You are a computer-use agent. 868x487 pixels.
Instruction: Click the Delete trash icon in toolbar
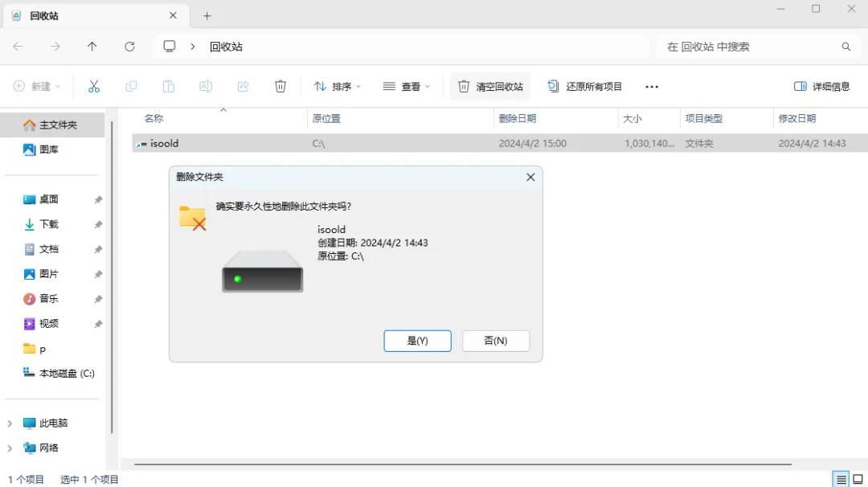(280, 86)
